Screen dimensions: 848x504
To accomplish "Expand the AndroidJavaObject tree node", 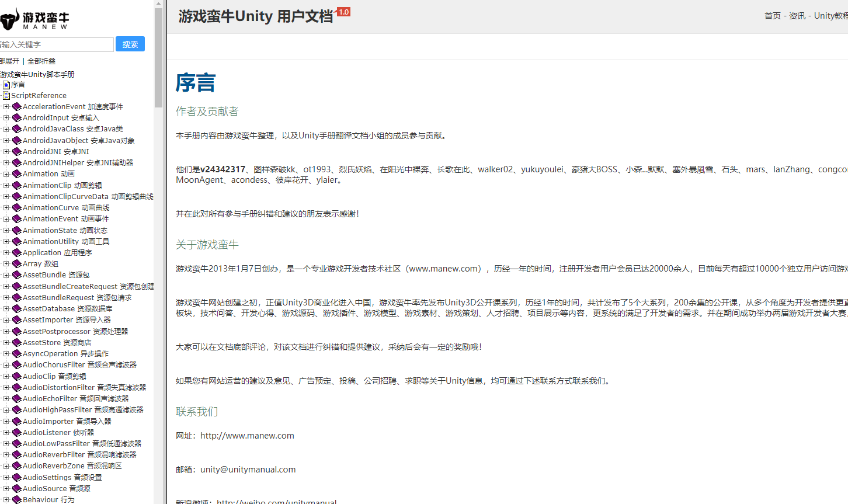I will 6,141.
